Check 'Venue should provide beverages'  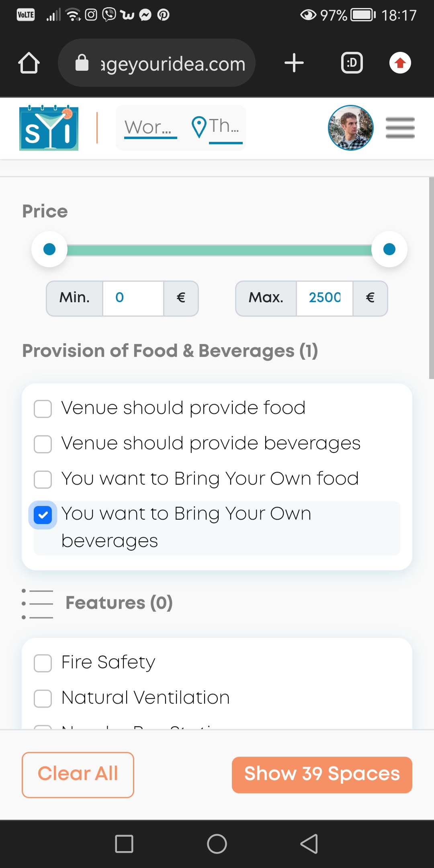coord(43,444)
